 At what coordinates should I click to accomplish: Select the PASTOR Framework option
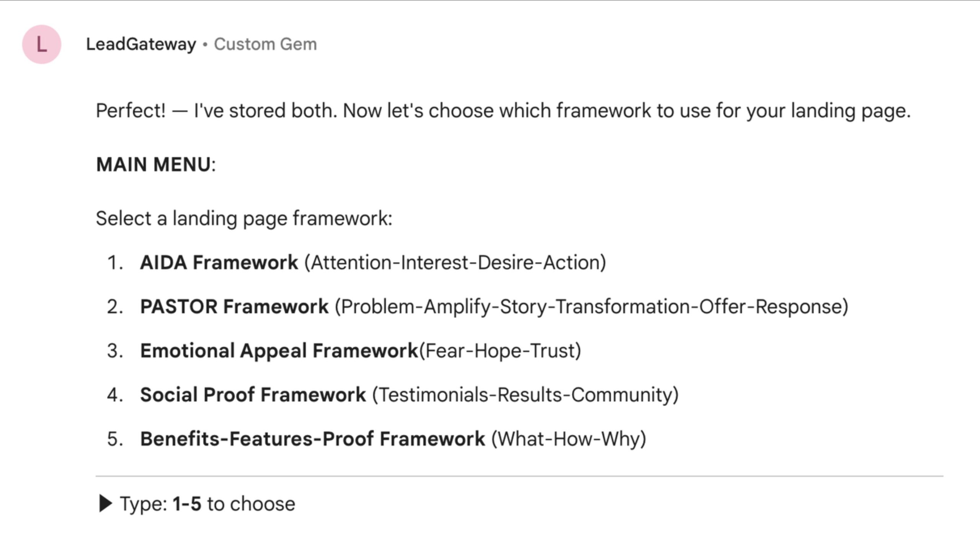234,307
